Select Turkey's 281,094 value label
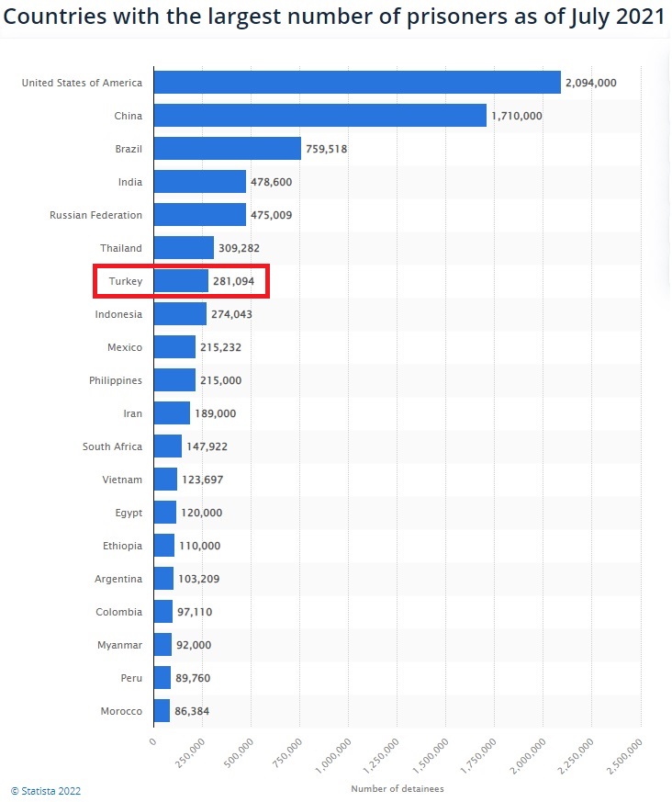This screenshot has height=802, width=672. (x=233, y=281)
